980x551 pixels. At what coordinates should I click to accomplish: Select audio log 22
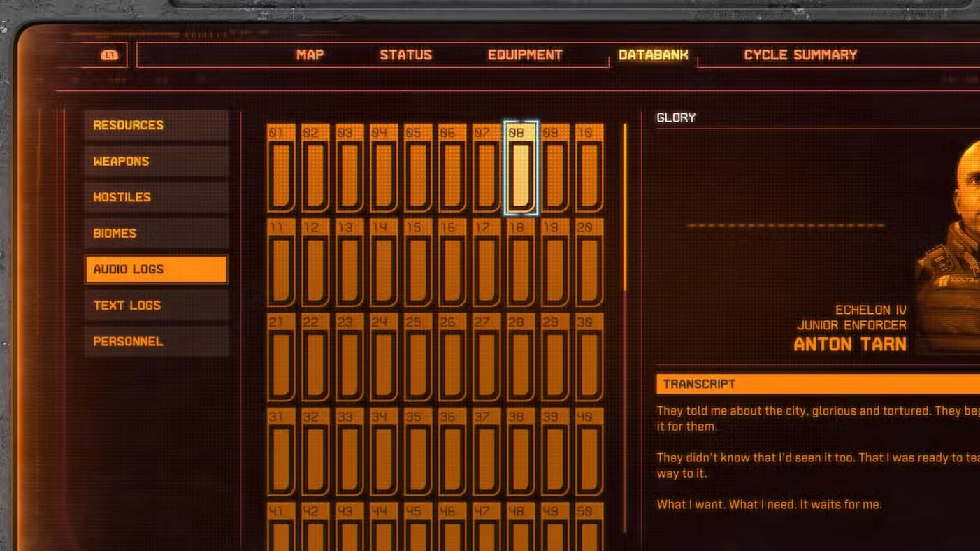pyautogui.click(x=315, y=357)
